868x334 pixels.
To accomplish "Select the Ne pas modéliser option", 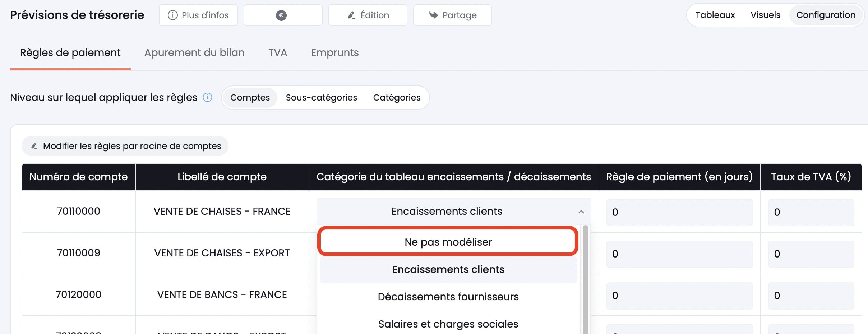I will click(448, 241).
